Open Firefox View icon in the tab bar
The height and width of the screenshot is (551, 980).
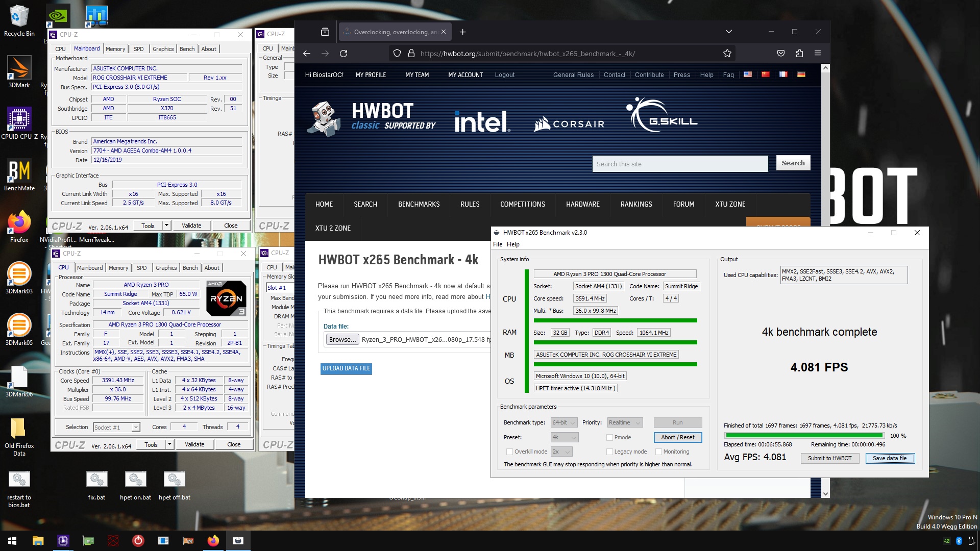325,32
